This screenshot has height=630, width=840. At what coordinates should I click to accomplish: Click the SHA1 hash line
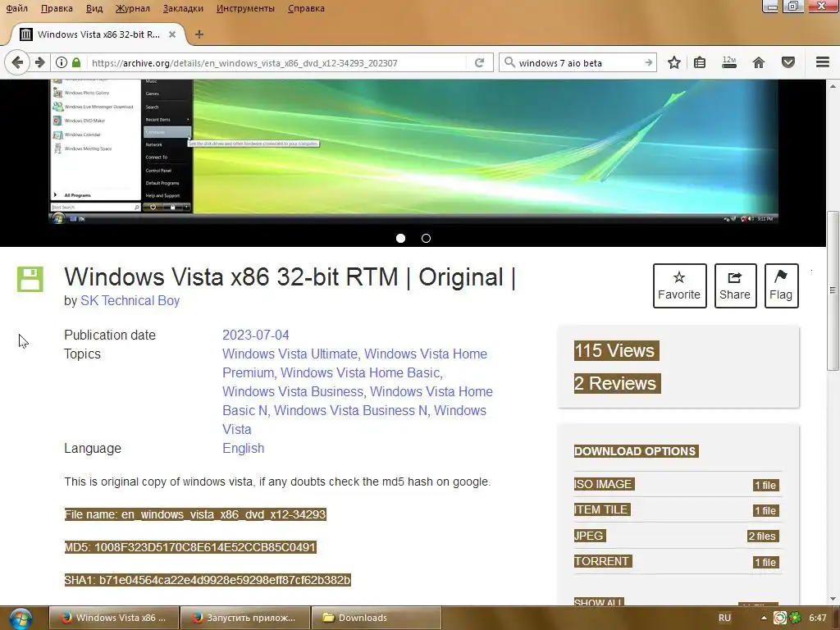click(208, 580)
